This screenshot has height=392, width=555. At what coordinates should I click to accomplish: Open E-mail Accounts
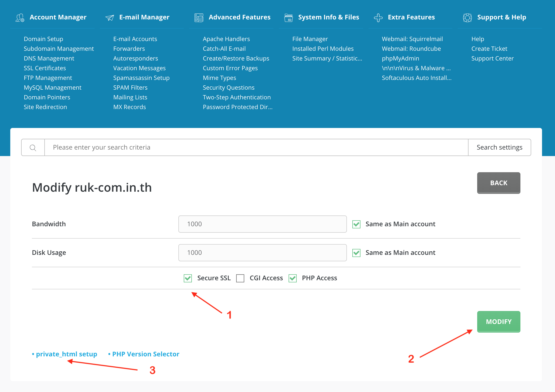pyautogui.click(x=135, y=39)
